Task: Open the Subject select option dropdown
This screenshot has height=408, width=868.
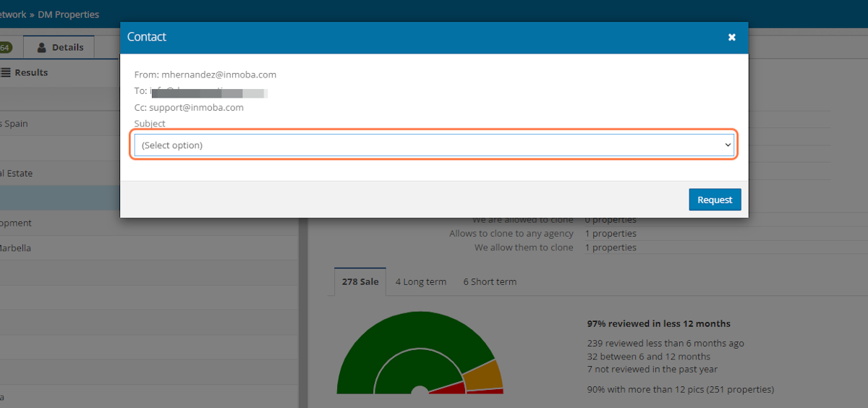Action: (434, 145)
